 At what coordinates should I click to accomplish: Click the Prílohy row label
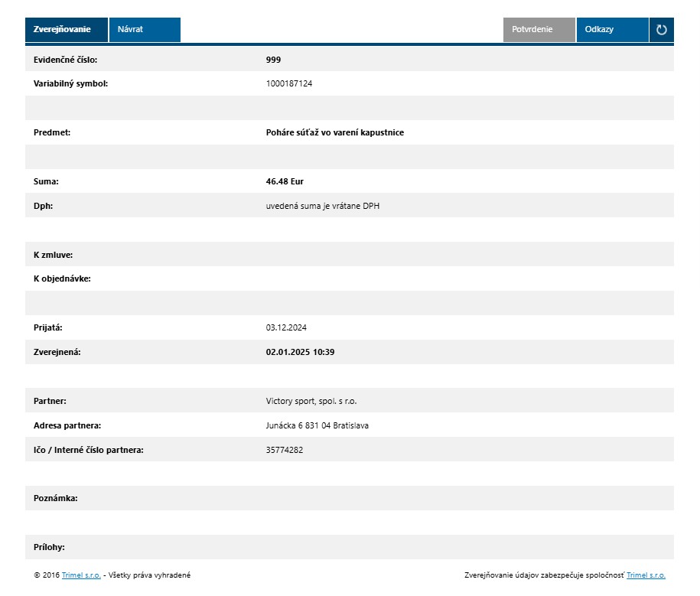tap(49, 548)
